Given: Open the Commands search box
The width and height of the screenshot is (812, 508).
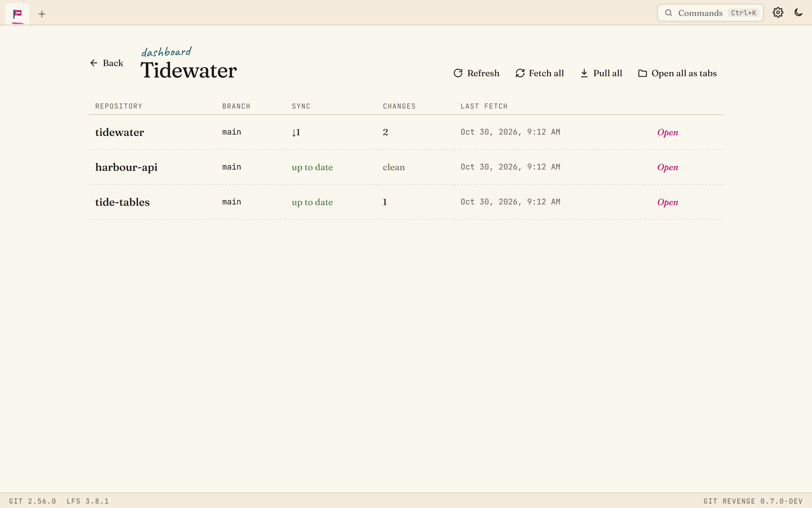Looking at the screenshot, I should click(710, 13).
